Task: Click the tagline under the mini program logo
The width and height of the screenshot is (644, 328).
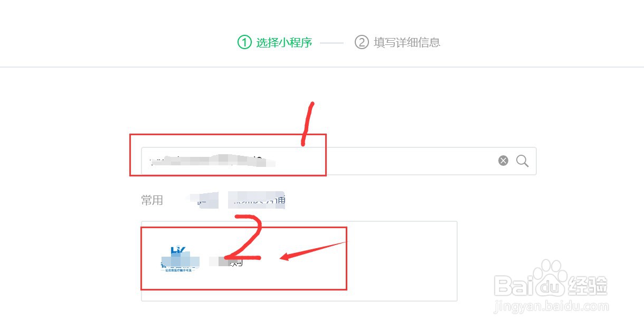Action: (x=178, y=270)
